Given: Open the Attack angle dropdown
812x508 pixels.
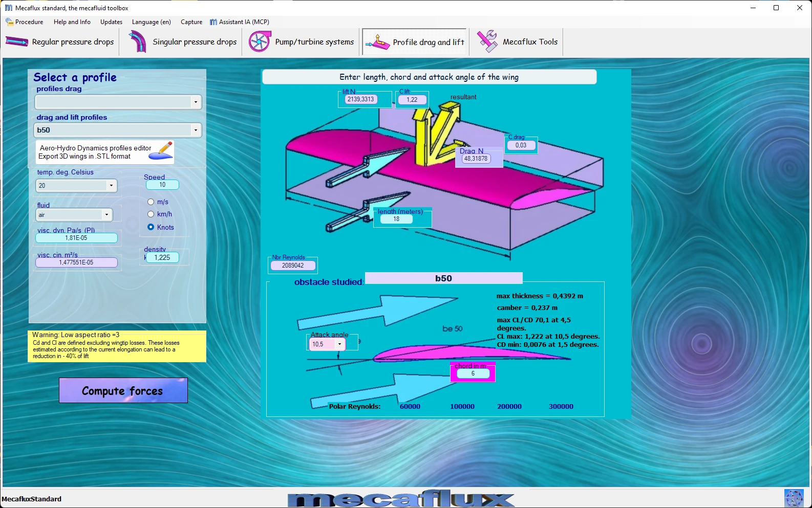Looking at the screenshot, I should (x=339, y=344).
